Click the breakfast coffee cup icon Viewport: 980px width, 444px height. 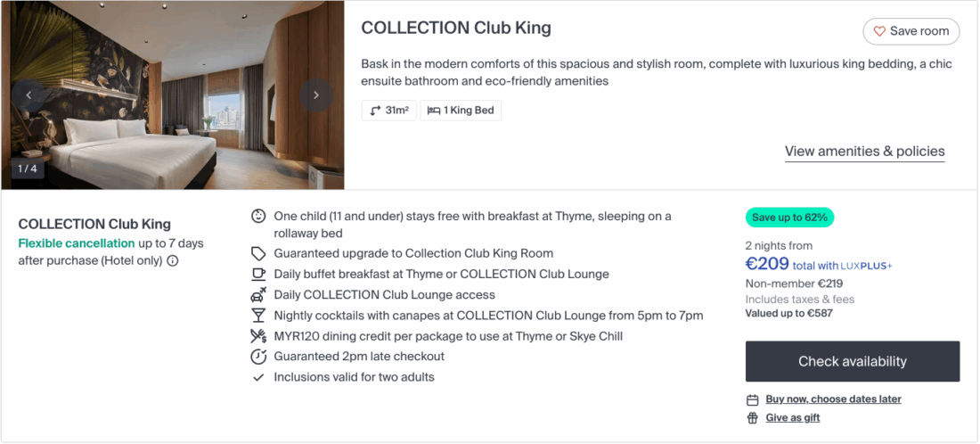[258, 275]
